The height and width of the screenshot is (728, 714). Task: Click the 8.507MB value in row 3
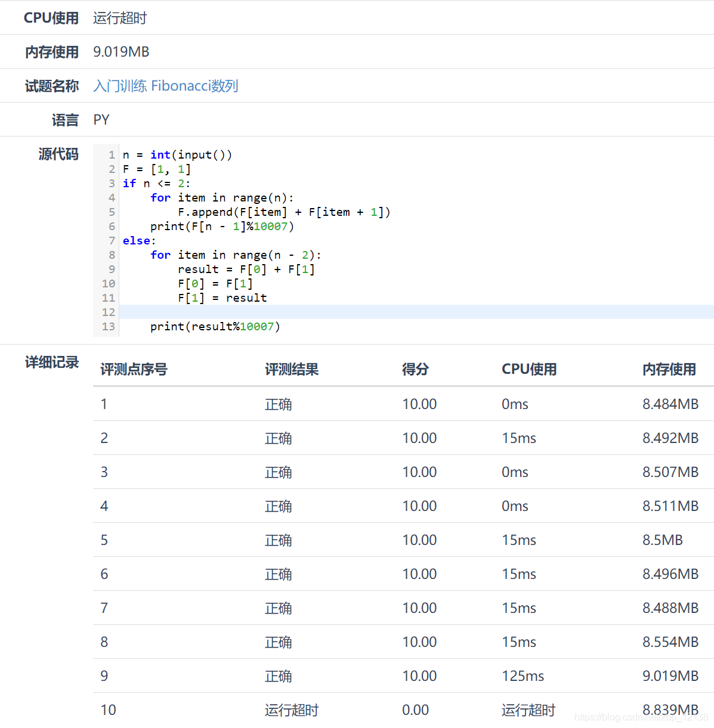tap(670, 472)
